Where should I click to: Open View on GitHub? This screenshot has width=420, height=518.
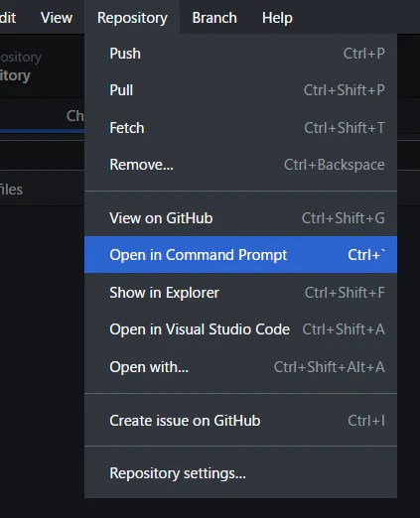click(240, 218)
